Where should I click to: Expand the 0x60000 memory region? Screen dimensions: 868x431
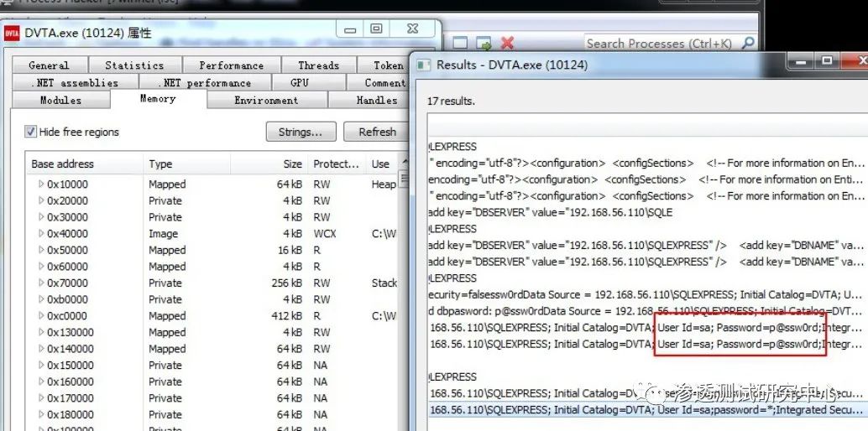[x=41, y=267]
